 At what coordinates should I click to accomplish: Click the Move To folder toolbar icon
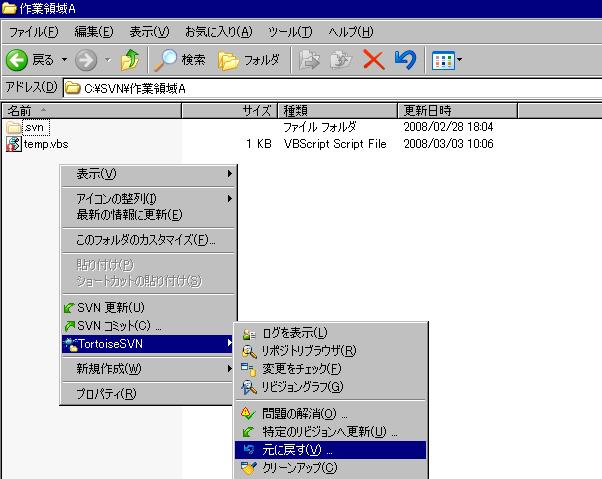pyautogui.click(x=309, y=60)
